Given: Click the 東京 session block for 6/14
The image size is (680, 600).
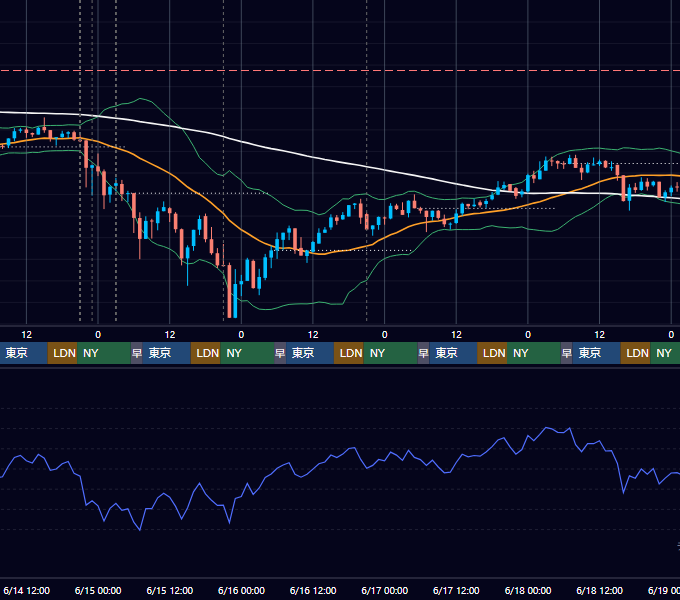Looking at the screenshot, I should coord(24,353).
